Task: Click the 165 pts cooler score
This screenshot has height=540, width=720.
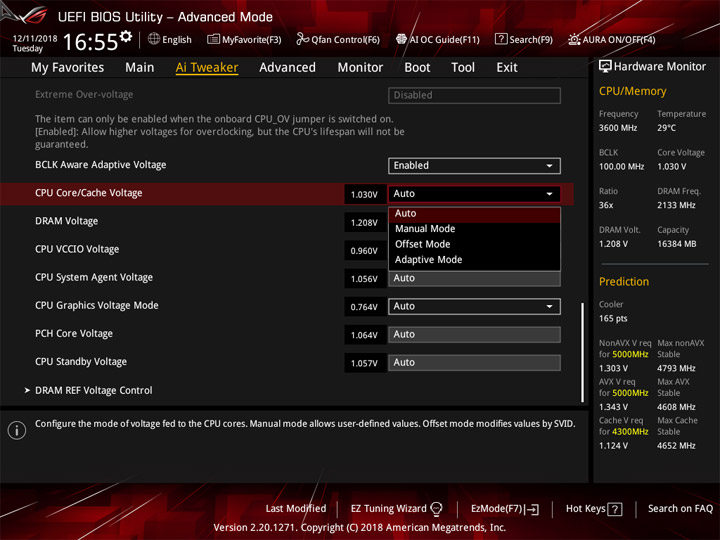Action: point(613,319)
